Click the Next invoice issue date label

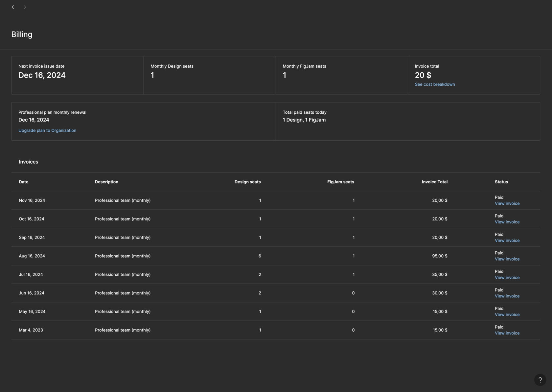pos(41,66)
